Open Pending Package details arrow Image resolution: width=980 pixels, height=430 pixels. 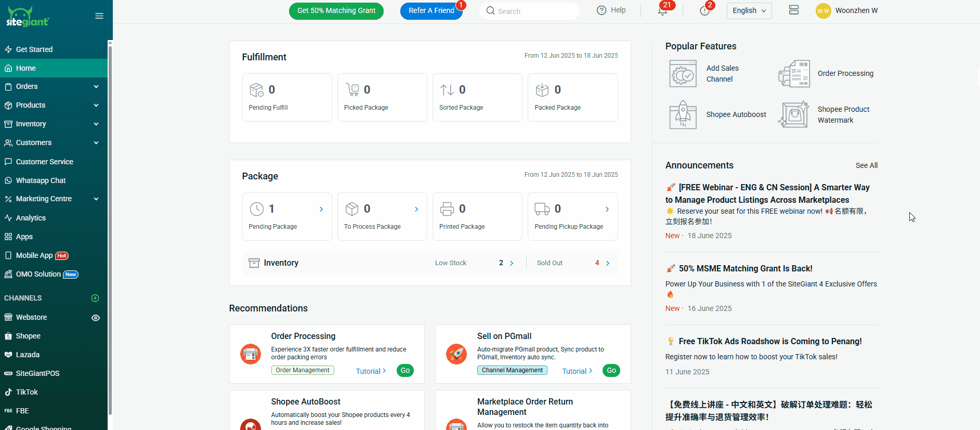point(321,209)
